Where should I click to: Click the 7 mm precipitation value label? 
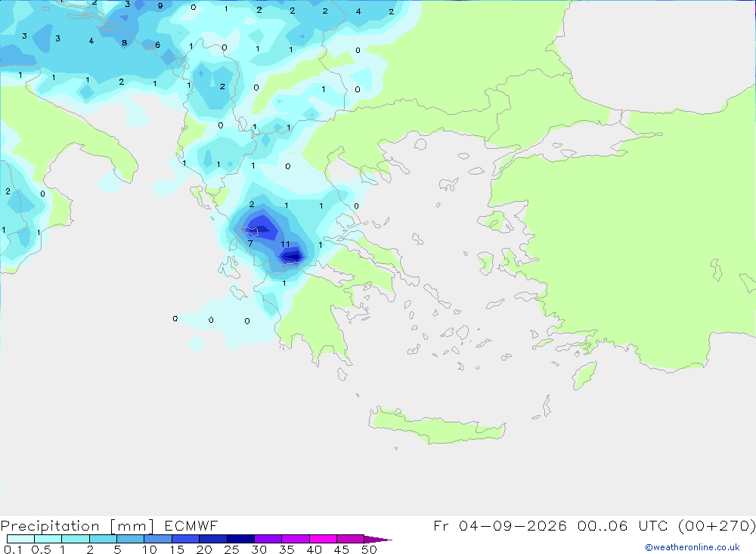click(250, 243)
